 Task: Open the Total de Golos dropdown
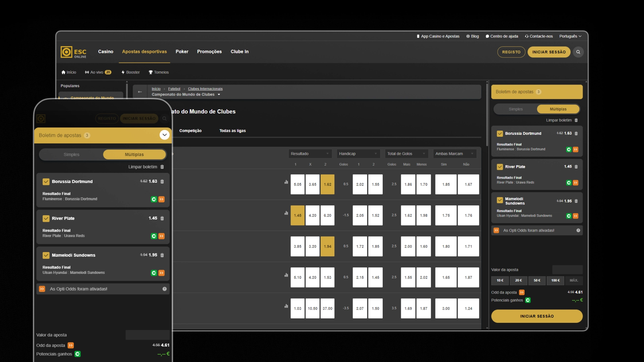click(x=407, y=154)
